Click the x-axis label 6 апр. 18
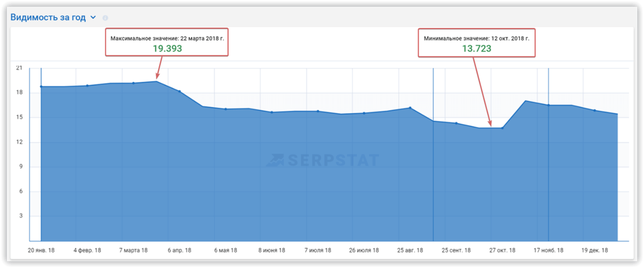The image size is (644, 268). click(x=180, y=251)
